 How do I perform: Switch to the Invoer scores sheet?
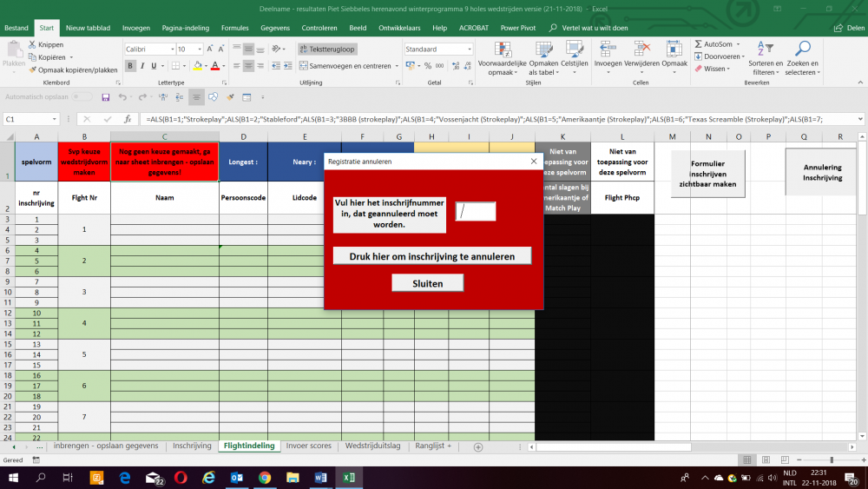click(x=308, y=446)
